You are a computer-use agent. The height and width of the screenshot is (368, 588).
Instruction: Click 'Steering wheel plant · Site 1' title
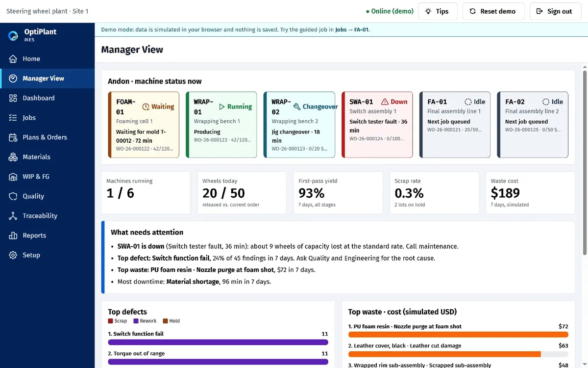[x=48, y=11]
